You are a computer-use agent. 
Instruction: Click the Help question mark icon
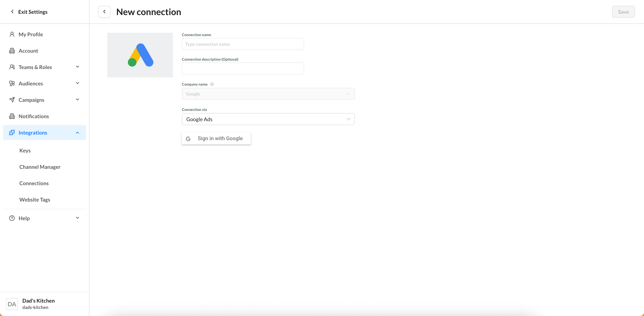point(12,218)
